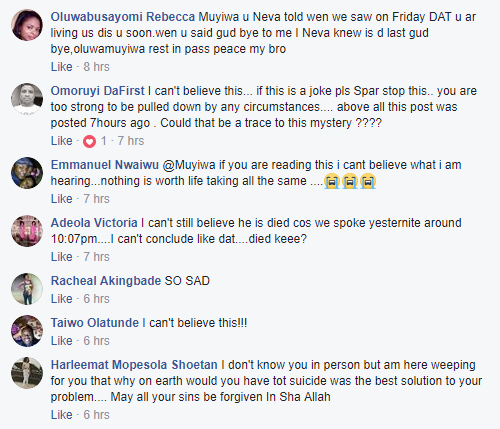500x429 pixels.
Task: Open Omoruyi DaFirst's avatar thumbnail
Action: (x=27, y=99)
